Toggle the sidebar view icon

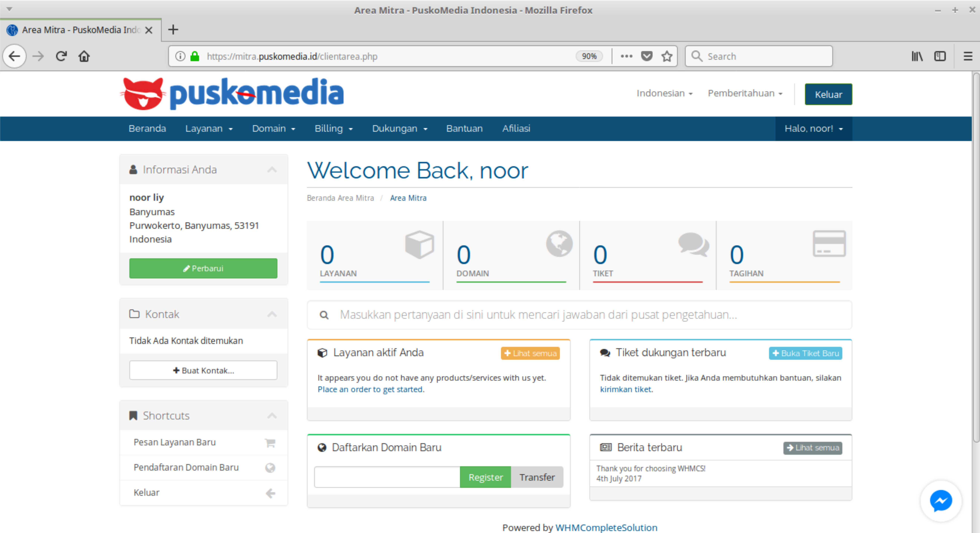(x=940, y=56)
